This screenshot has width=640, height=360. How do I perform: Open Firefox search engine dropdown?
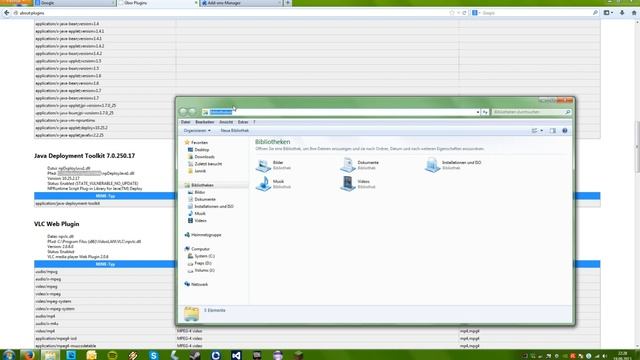click(x=476, y=13)
